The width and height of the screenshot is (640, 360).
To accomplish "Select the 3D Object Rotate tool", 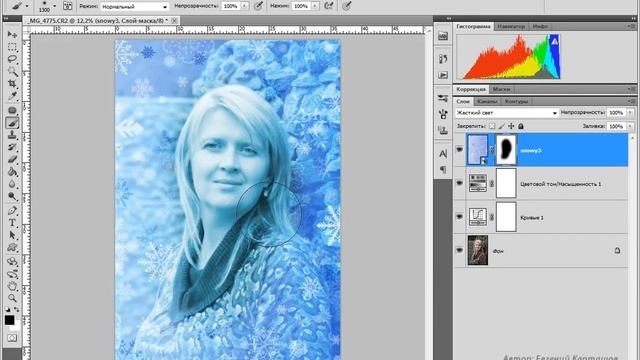I will pos(12,261).
